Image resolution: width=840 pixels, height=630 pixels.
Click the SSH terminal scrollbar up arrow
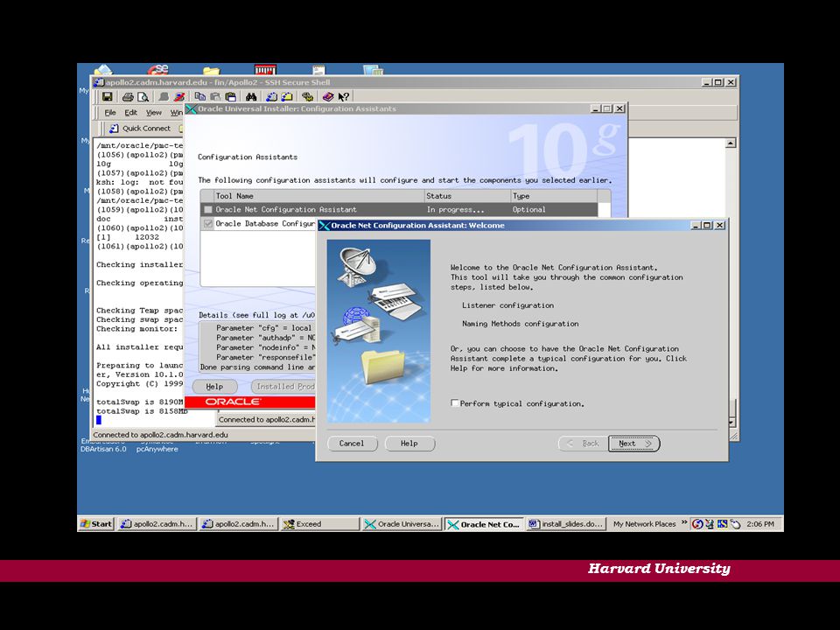tap(731, 143)
